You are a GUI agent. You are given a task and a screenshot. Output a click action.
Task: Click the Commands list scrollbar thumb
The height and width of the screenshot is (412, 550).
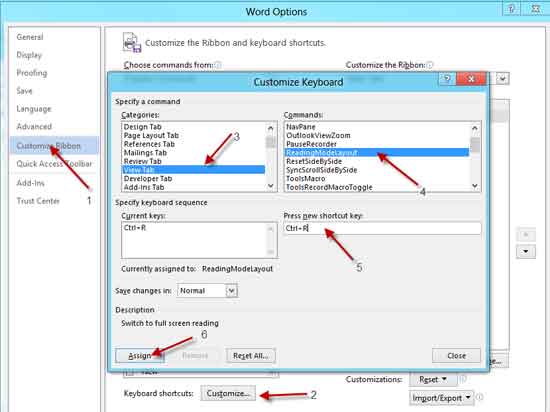coord(475,144)
